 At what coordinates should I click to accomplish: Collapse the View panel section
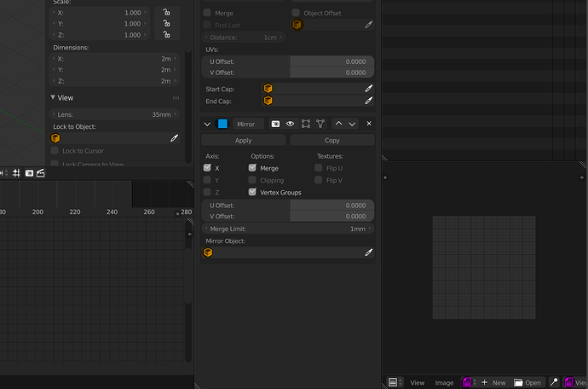click(53, 97)
